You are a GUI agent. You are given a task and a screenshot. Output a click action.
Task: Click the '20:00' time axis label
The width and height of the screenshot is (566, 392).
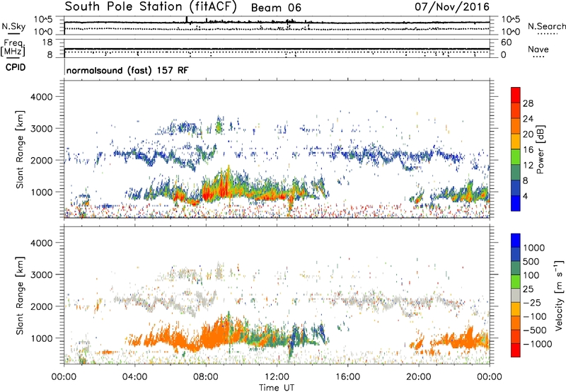pyautogui.click(x=419, y=377)
